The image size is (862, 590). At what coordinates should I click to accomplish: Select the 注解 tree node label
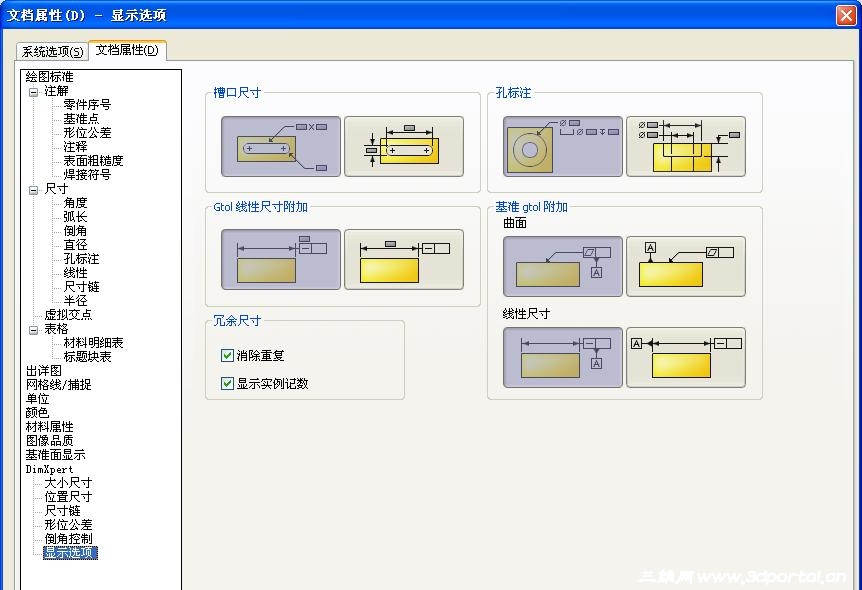(x=56, y=91)
